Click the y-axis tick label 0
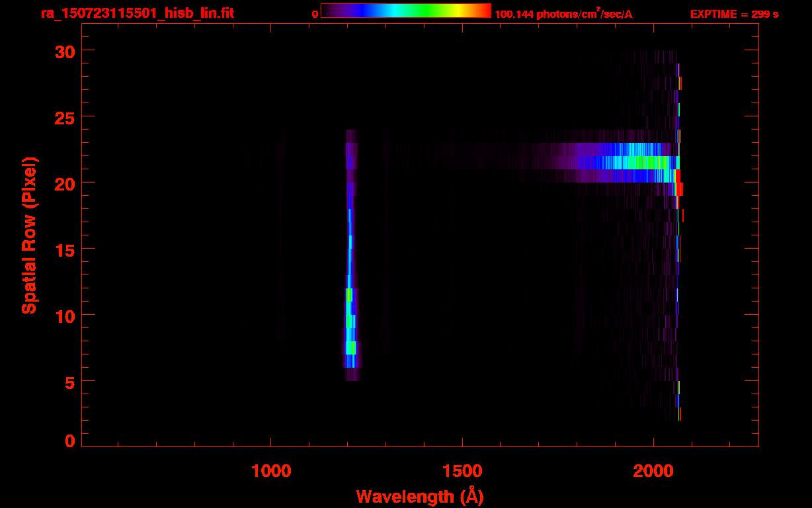812x508 pixels. [69, 441]
